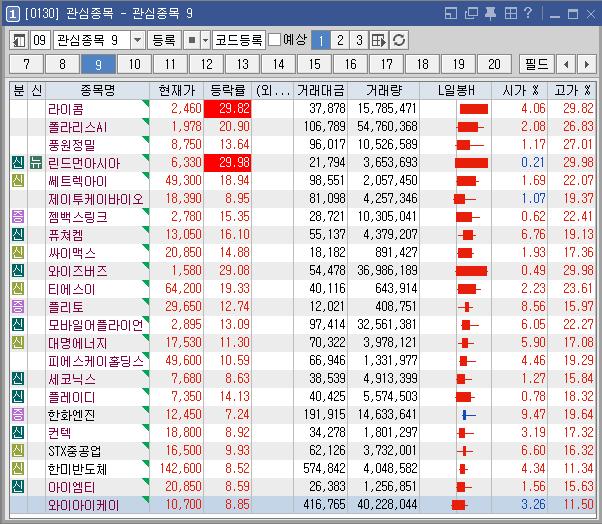
Task: Click the field layout icon beside page 3
Action: pos(379,40)
